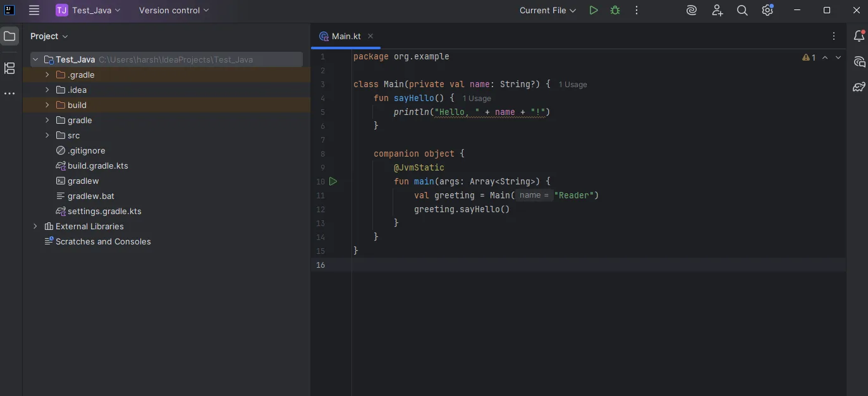Screen dimensions: 868x396
Task: Place caret on empty line 16
Action: pos(598,265)
